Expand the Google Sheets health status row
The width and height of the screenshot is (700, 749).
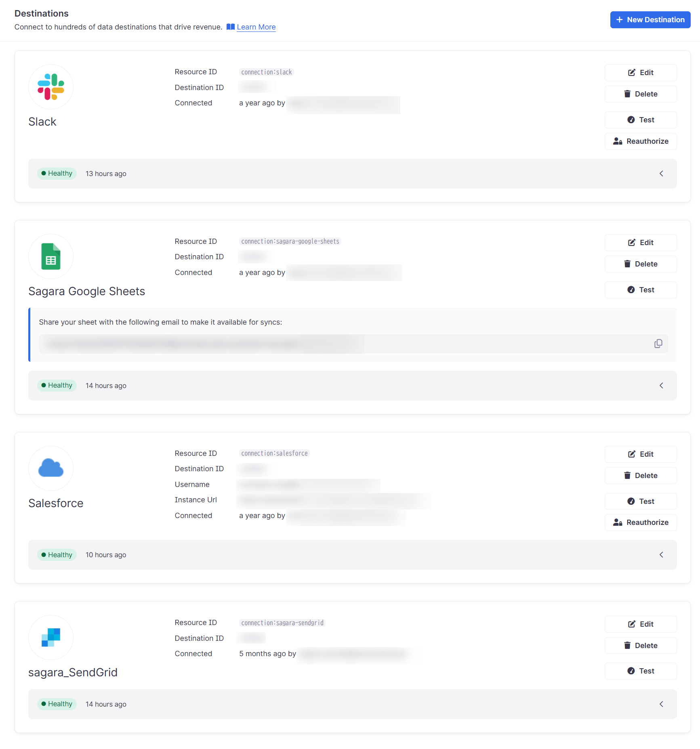pos(661,386)
